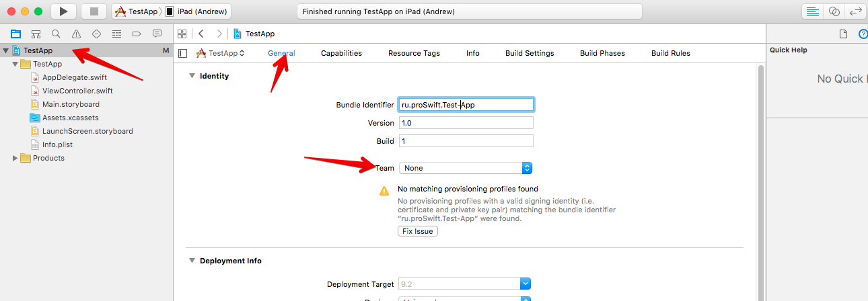This screenshot has width=868, height=301.
Task: Collapse the Deployment Info section
Action: [192, 261]
